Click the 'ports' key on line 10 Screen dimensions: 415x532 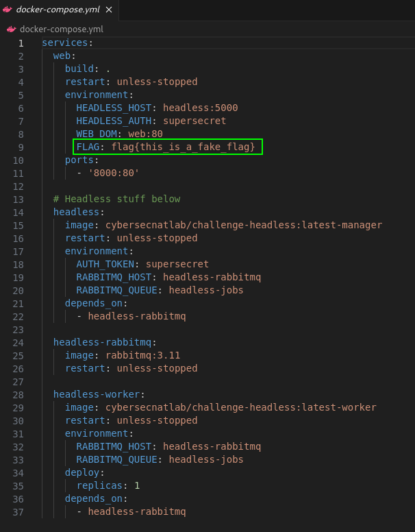[x=79, y=160]
